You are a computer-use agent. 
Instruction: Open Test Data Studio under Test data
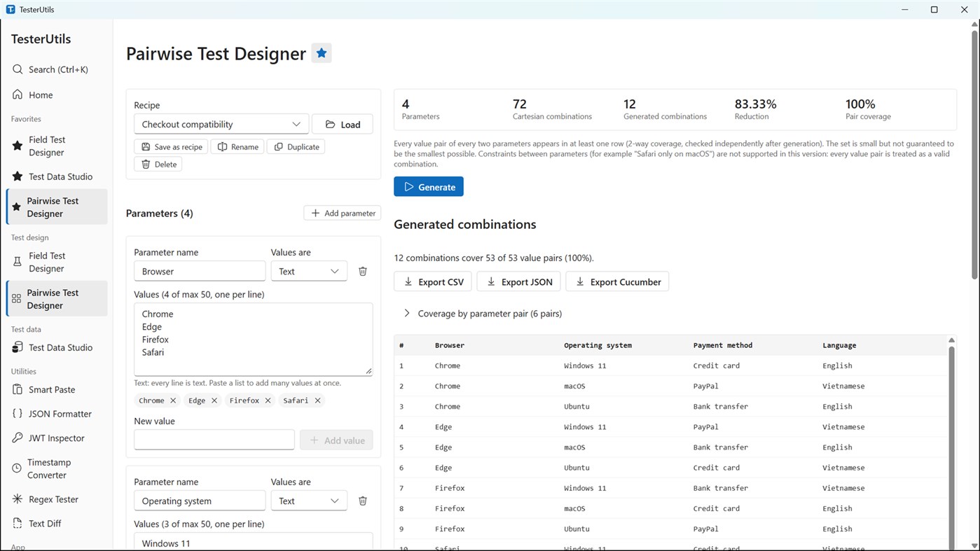(x=56, y=347)
